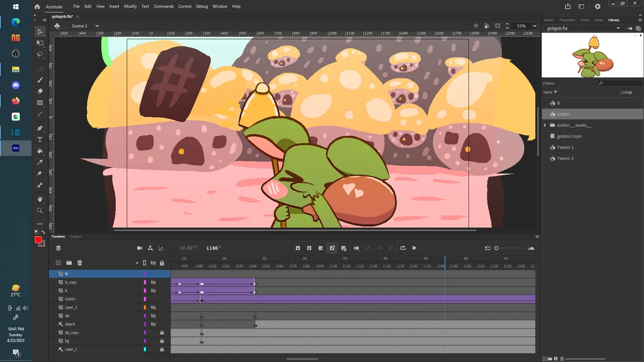Switch to the Properties tab
The width and height of the screenshot is (644, 362).
pos(567,20)
